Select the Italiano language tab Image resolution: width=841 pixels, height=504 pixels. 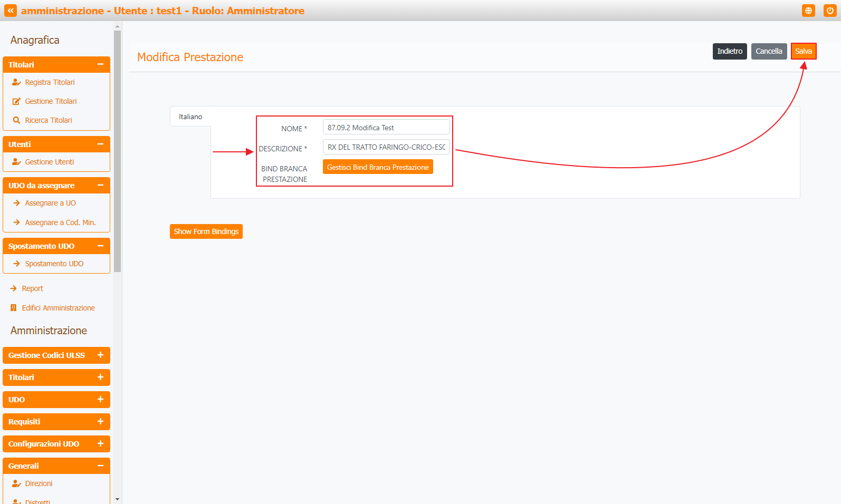(x=190, y=117)
